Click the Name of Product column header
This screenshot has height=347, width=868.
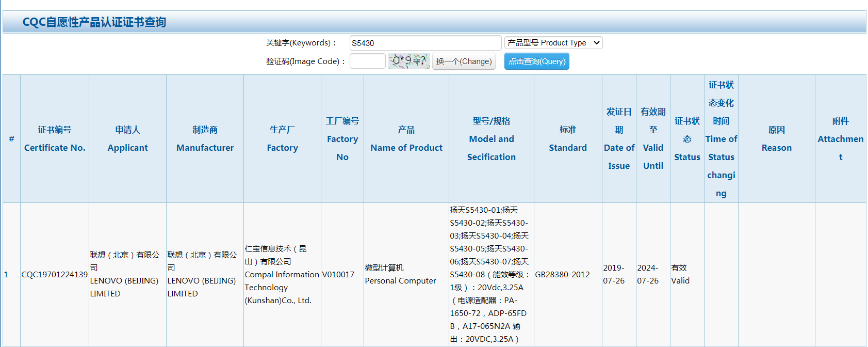406,138
